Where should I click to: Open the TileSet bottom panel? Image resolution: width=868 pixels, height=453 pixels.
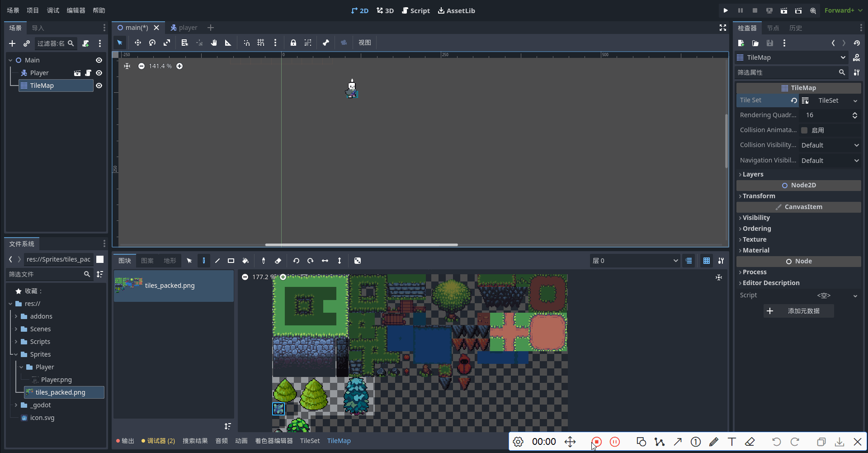click(x=310, y=440)
